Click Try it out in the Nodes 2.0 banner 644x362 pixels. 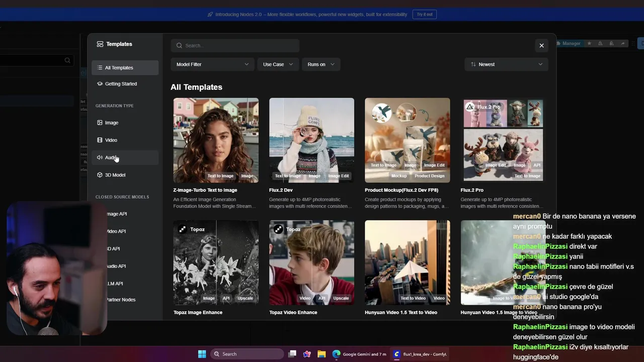tap(425, 15)
